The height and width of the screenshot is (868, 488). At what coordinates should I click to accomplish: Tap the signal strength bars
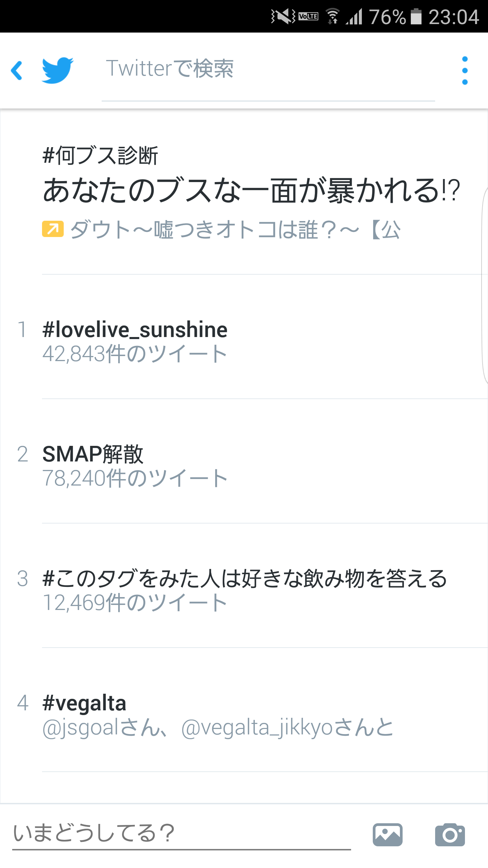click(354, 16)
